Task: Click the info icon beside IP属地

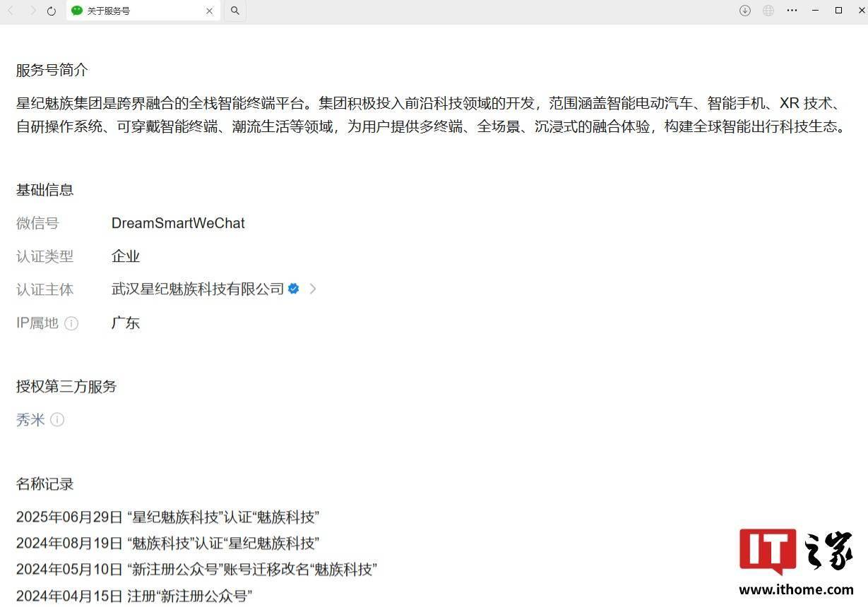Action: [x=71, y=323]
